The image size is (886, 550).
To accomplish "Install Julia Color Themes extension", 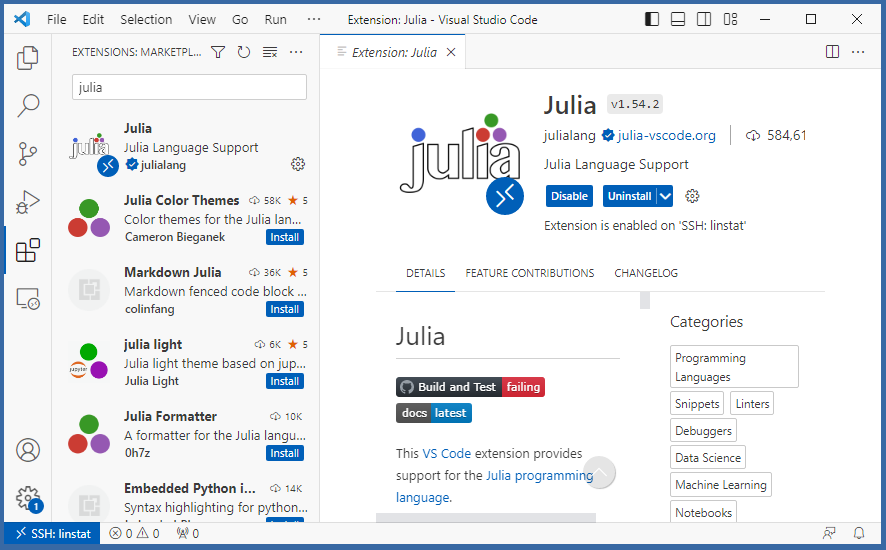I will 285,237.
